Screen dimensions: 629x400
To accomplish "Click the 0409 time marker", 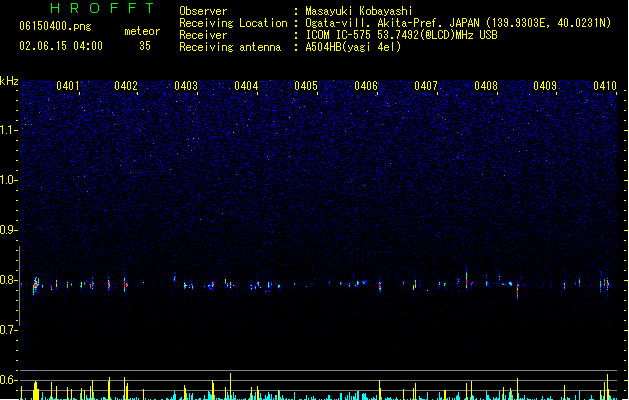I will (x=545, y=86).
